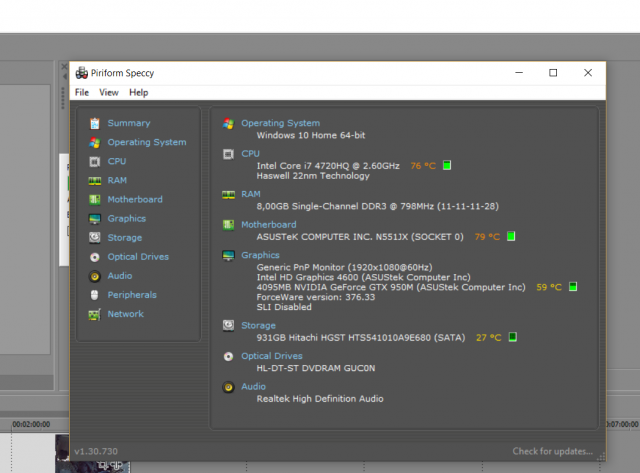Viewport: 640px width, 473px height.
Task: Show Optical Drives from sidebar
Action: pos(138,257)
